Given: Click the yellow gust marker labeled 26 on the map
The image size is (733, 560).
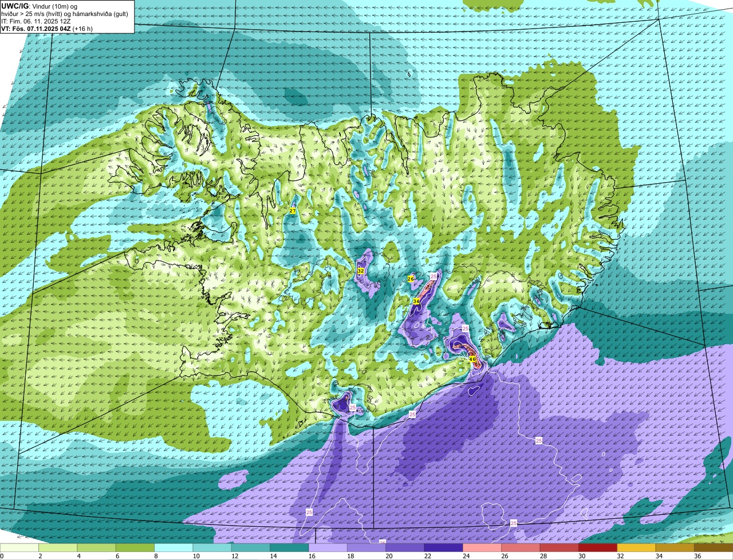Looking at the screenshot, I should tap(411, 279).
